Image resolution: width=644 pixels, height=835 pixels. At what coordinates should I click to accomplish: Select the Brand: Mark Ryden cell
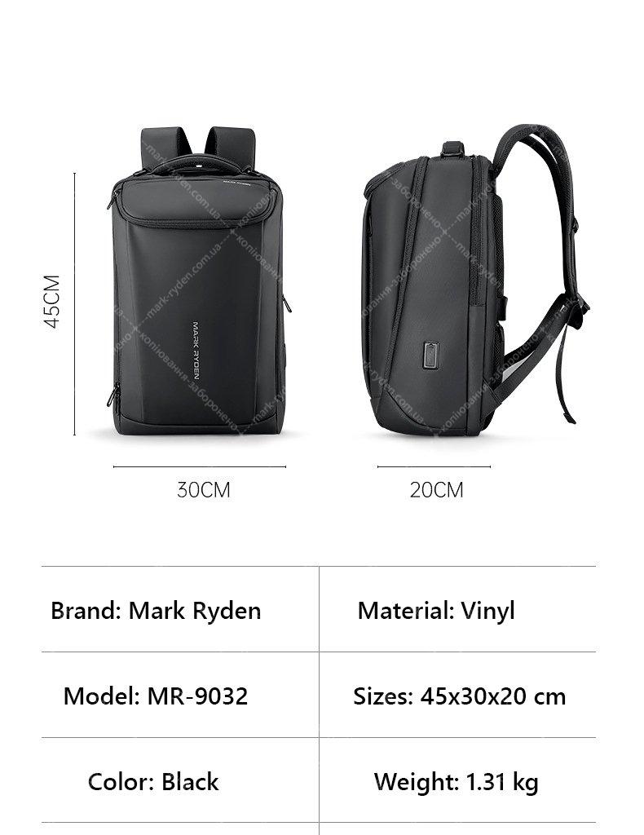pyautogui.click(x=180, y=609)
